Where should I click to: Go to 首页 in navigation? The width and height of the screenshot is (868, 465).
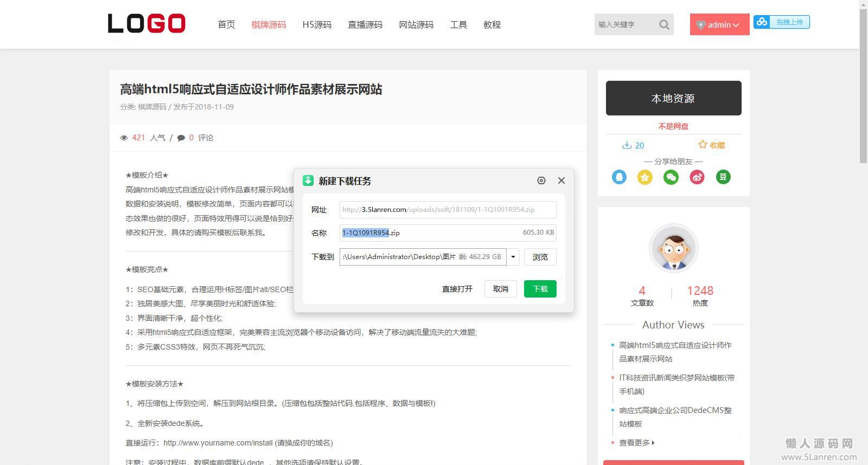pyautogui.click(x=226, y=25)
